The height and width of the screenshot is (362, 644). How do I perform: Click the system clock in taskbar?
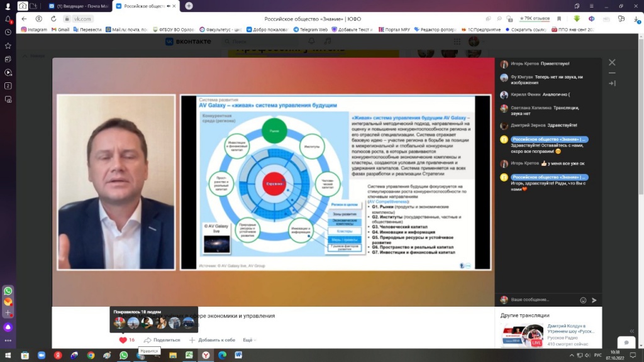615,355
